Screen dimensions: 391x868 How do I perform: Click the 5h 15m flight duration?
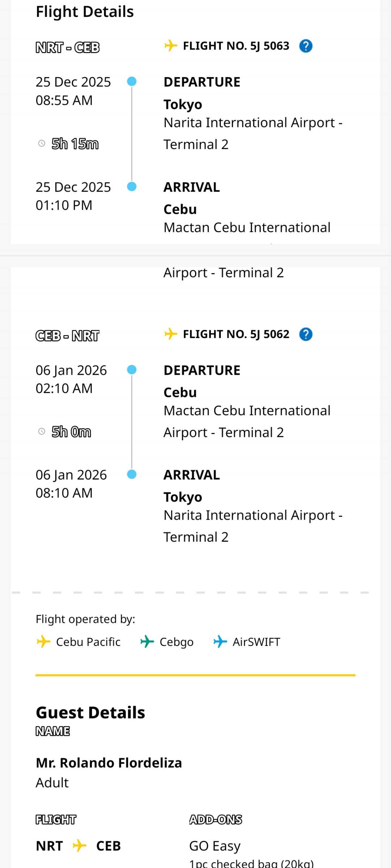[x=75, y=144]
